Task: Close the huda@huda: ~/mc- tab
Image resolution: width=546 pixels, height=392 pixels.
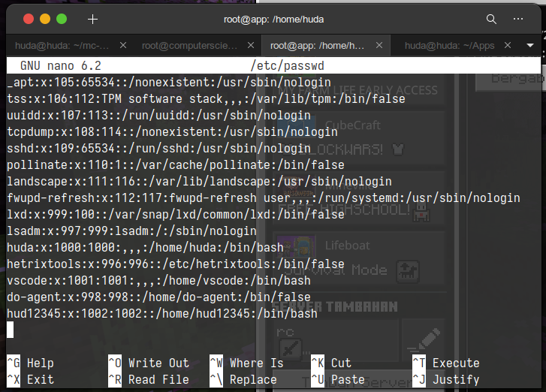Action: pyautogui.click(x=123, y=46)
